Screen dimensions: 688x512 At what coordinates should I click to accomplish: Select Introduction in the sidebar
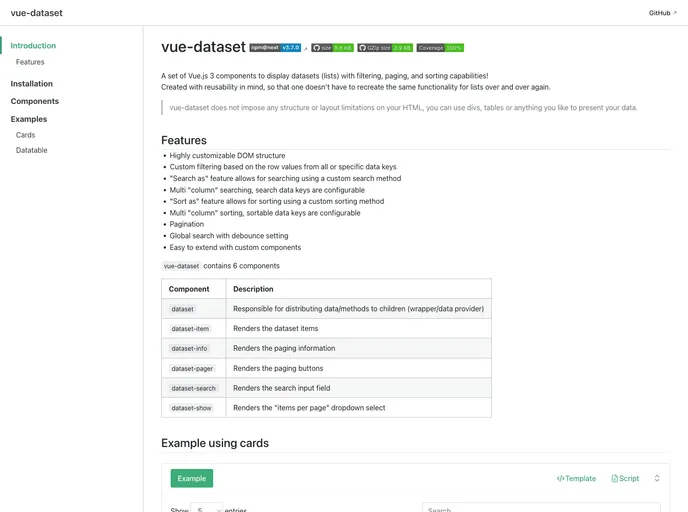tap(33, 46)
